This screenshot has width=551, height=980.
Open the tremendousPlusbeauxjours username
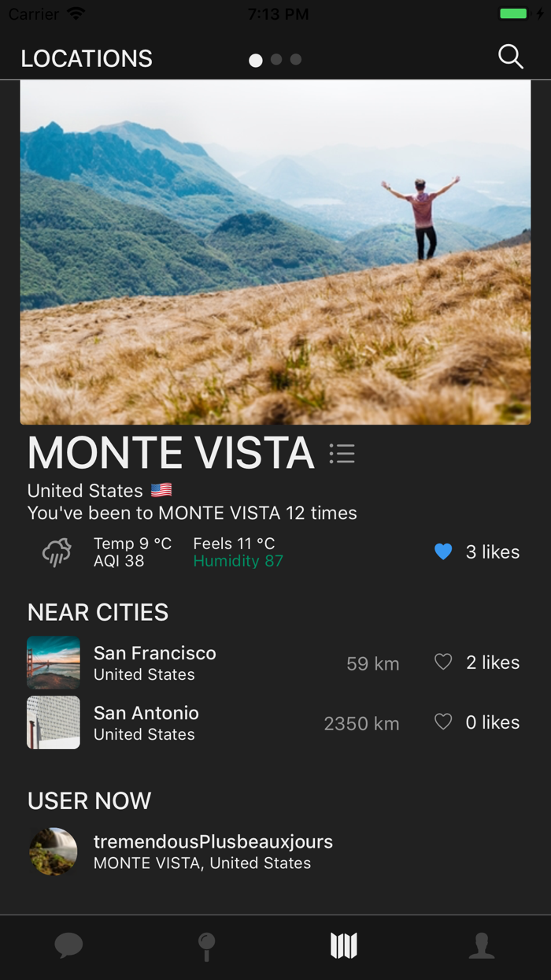tap(213, 842)
